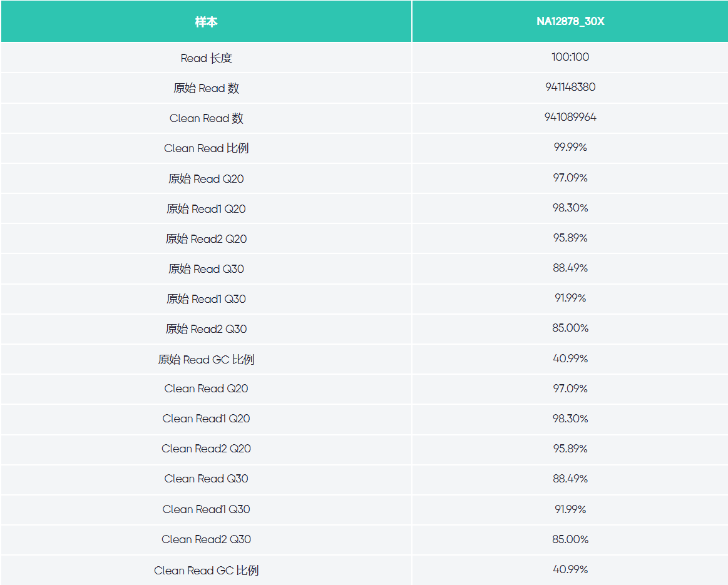728x585 pixels.
Task: Select the 原始 Read1 Q30 label
Action: 206,298
